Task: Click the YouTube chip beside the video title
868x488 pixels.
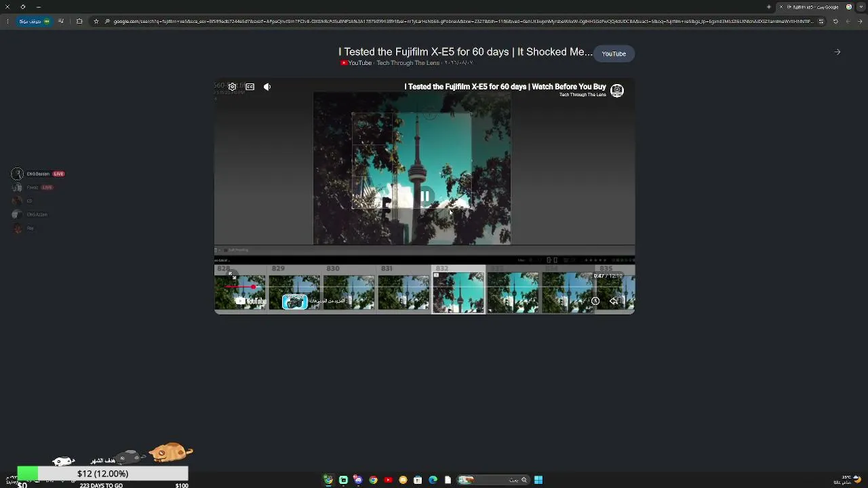Action: point(614,54)
